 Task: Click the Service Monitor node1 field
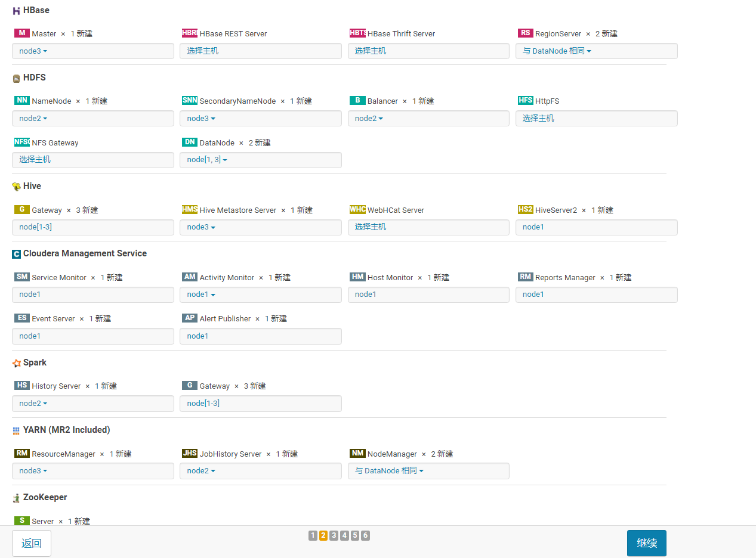(93, 294)
